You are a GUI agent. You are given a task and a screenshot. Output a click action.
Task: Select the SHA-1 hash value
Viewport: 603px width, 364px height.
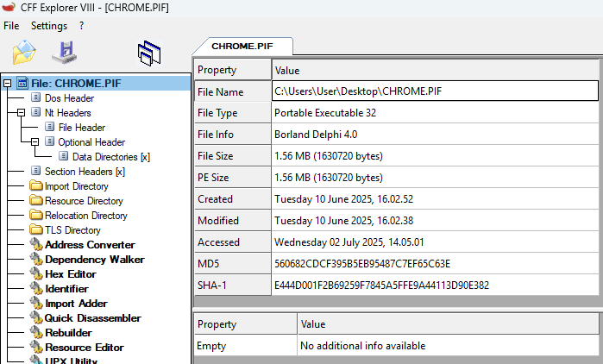[x=435, y=286]
